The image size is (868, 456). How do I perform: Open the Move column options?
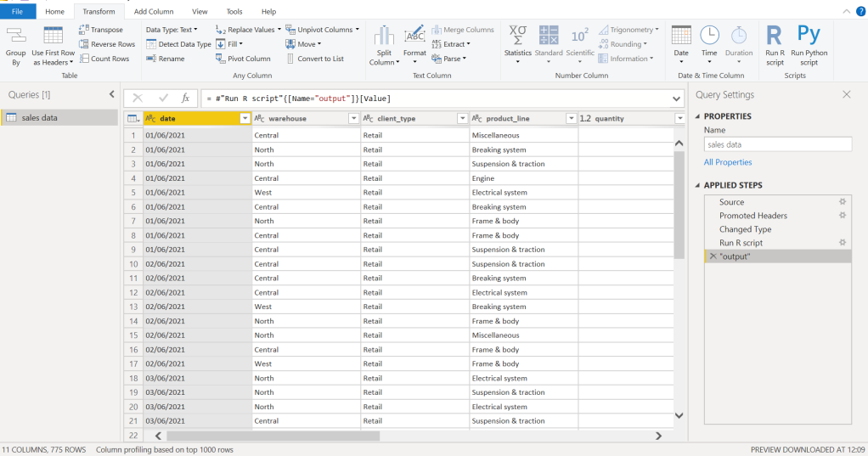tap(303, 43)
